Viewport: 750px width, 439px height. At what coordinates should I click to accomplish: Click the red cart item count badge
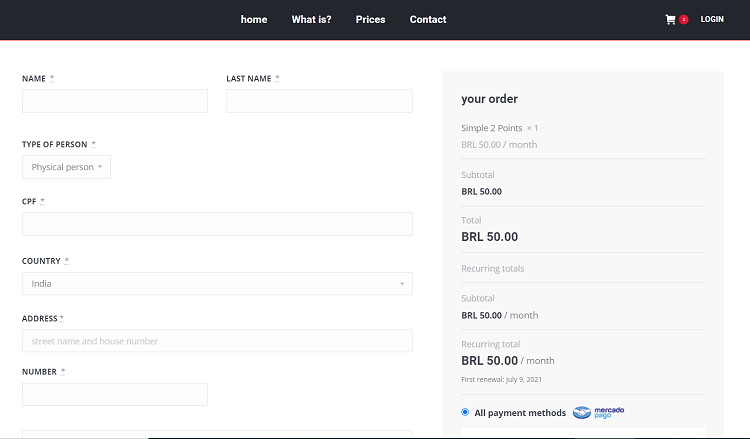(684, 20)
